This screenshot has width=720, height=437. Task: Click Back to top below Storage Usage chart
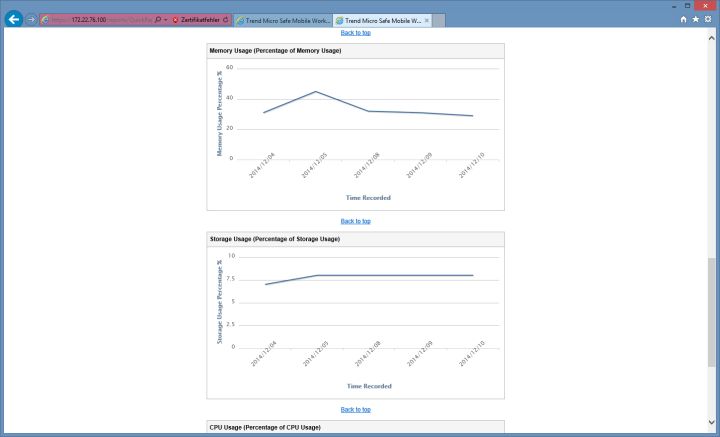click(x=355, y=409)
